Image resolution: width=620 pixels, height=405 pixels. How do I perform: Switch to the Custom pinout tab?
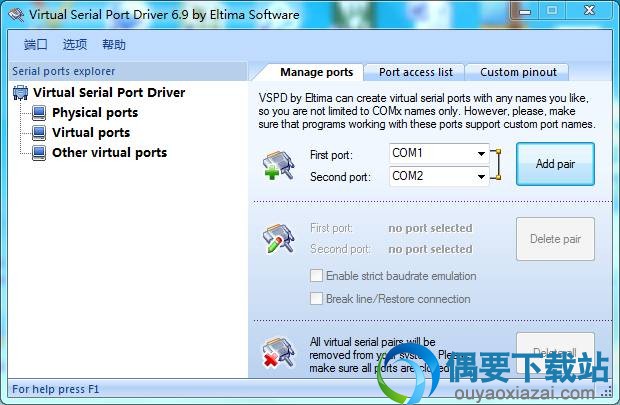tap(518, 72)
